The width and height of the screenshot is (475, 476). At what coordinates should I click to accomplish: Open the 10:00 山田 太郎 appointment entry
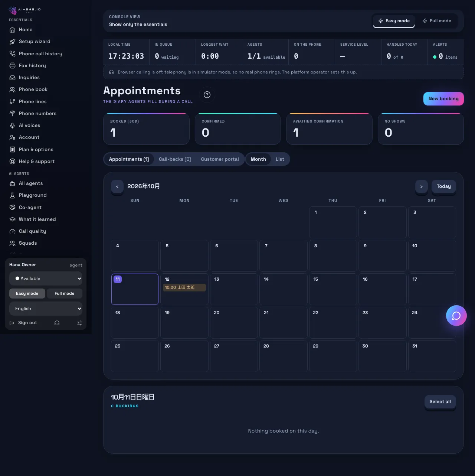click(184, 287)
